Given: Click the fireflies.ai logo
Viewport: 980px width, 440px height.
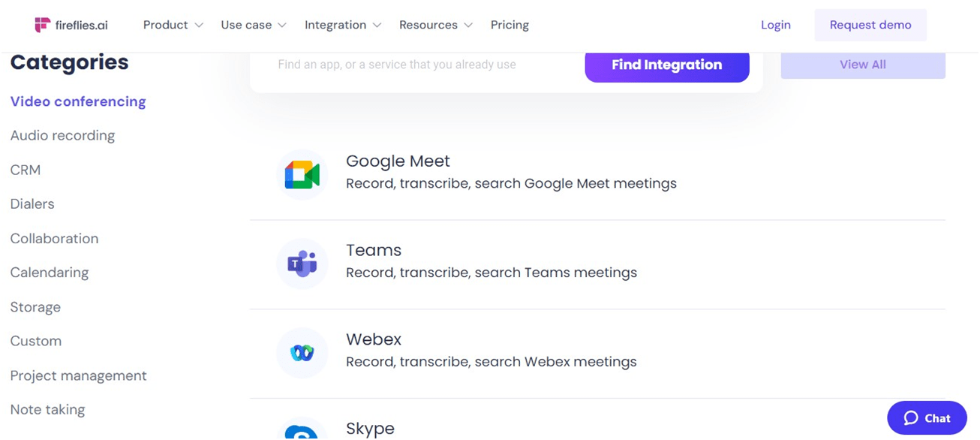Looking at the screenshot, I should (x=71, y=25).
